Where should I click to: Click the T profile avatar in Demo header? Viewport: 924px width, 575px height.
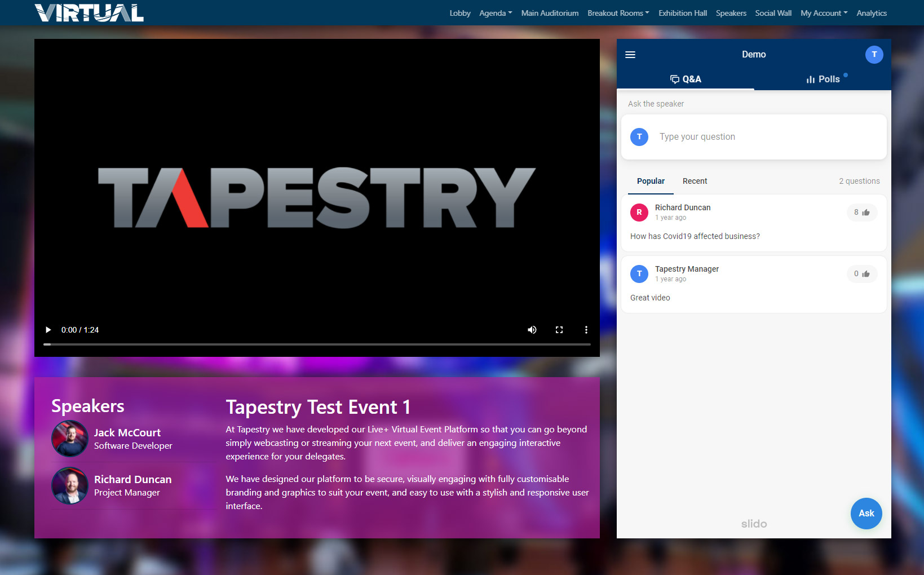point(874,55)
